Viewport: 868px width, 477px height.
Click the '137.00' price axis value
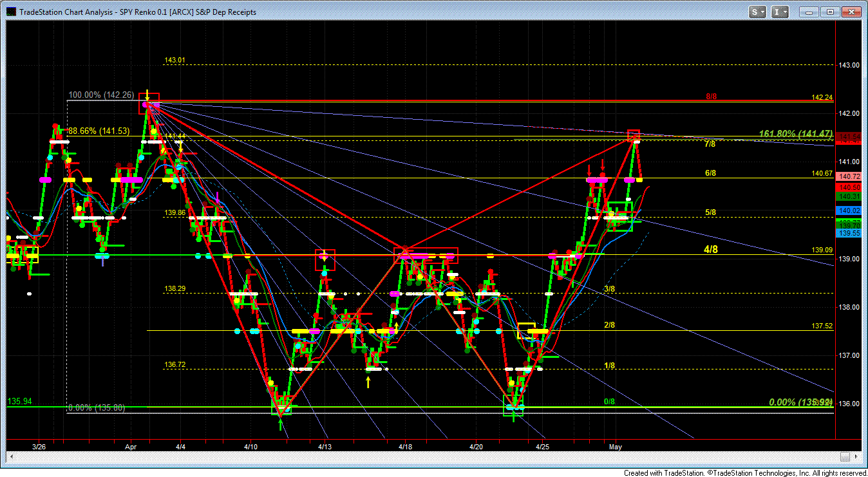point(849,355)
